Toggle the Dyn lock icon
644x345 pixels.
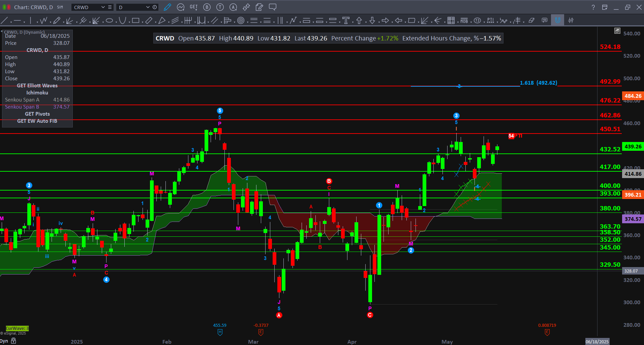(13, 341)
